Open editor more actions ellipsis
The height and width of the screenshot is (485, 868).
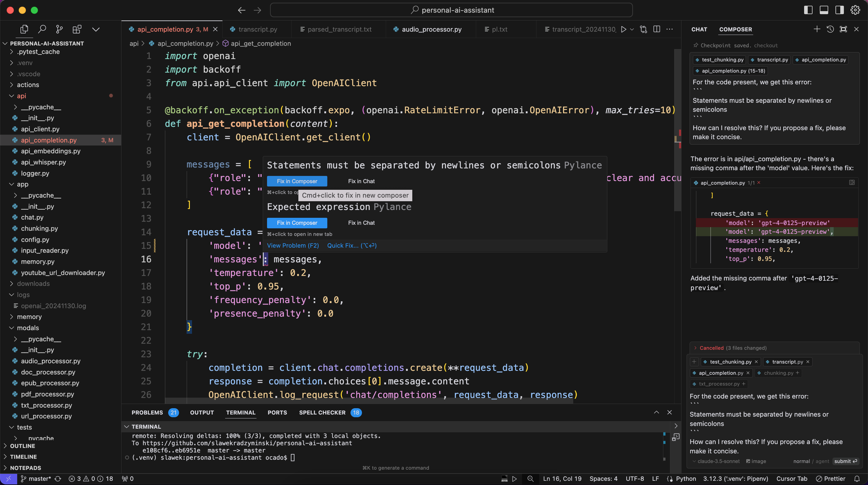[x=670, y=29]
